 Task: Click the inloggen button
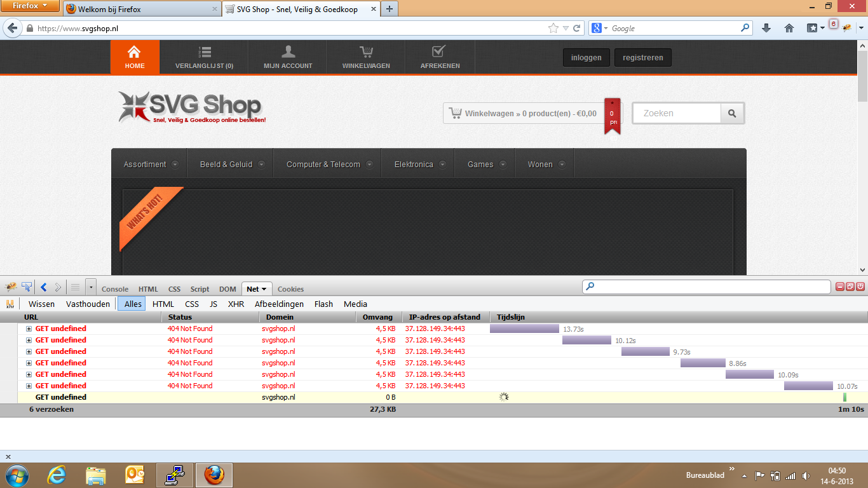pos(586,57)
